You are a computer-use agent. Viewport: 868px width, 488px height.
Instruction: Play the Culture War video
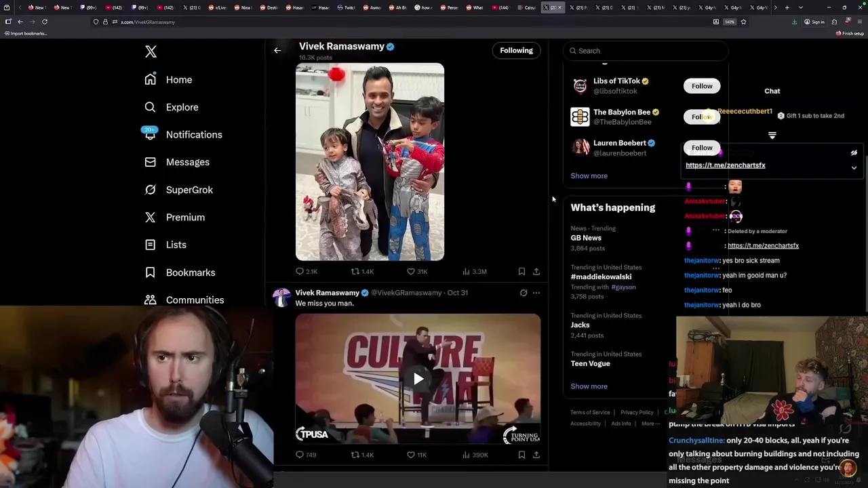click(418, 379)
